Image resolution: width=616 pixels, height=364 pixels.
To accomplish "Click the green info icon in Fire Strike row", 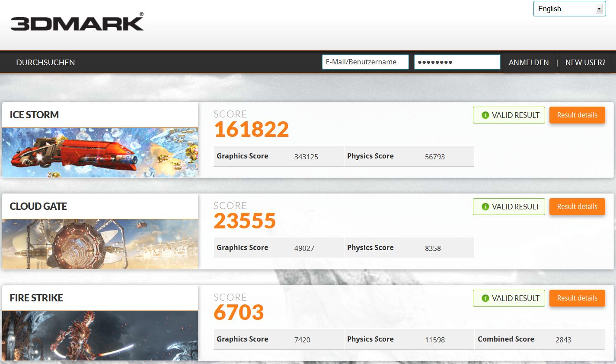I will [x=485, y=298].
